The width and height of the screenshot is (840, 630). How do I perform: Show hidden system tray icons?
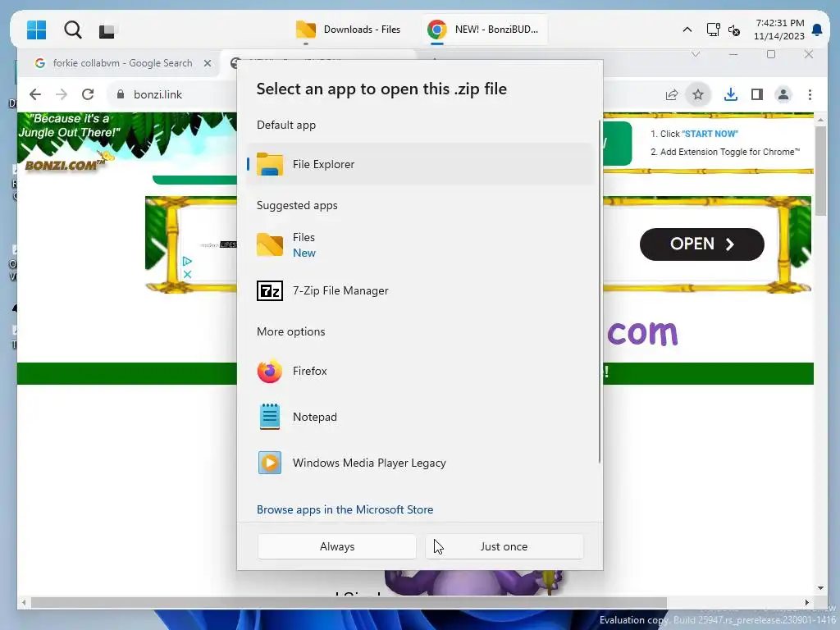pos(687,30)
